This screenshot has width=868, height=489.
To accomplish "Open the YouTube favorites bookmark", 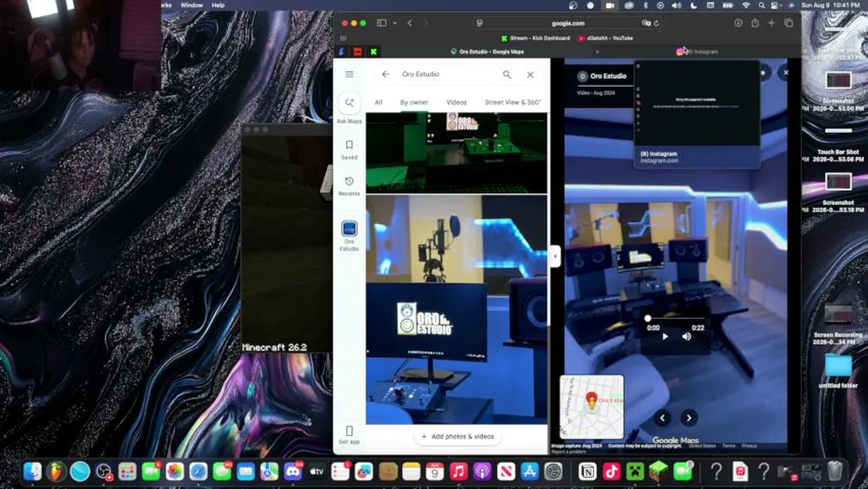I will pos(605,38).
